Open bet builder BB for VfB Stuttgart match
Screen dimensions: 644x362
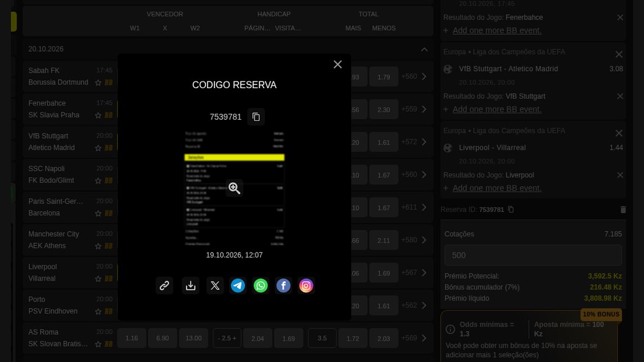(x=108, y=148)
